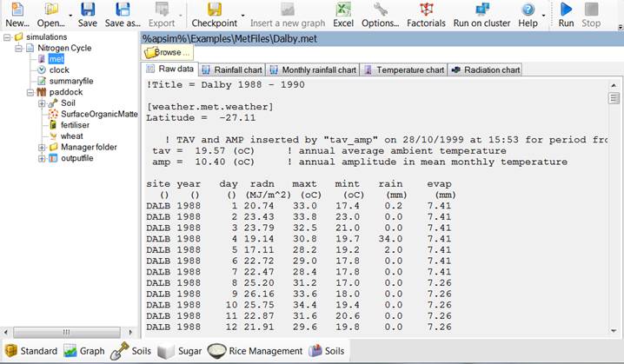Click the met file path field
Viewport: 624px width, 364px height.
click(x=382, y=38)
